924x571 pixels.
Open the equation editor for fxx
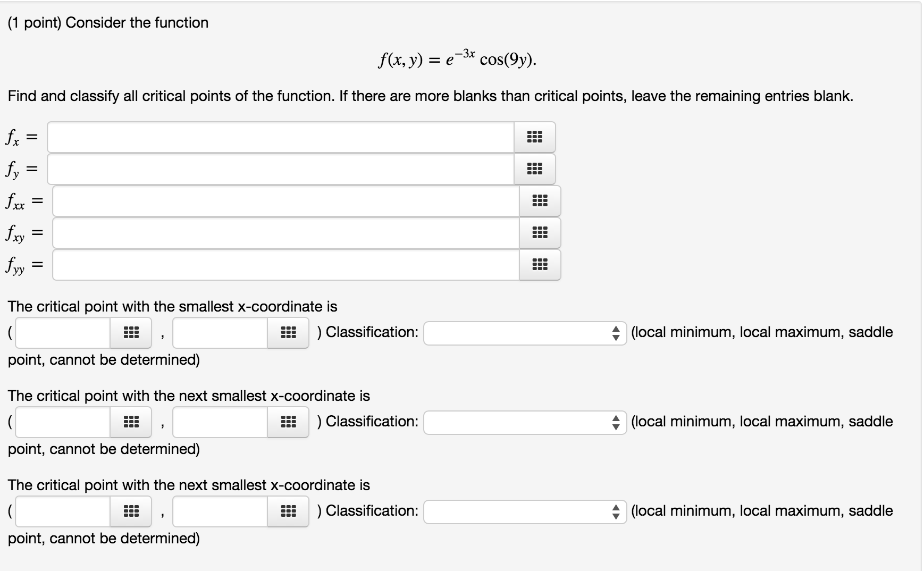tap(540, 201)
